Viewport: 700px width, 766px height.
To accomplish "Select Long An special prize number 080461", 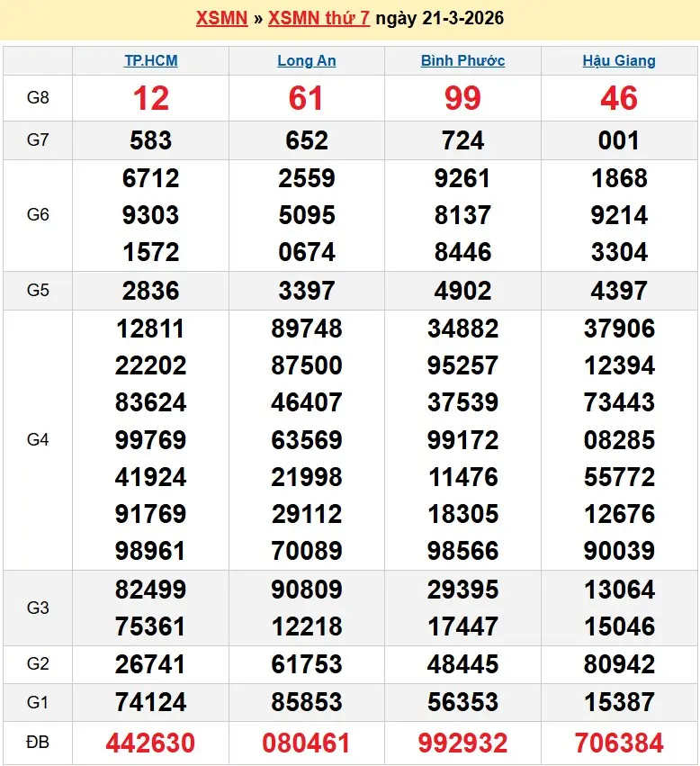I will point(307,743).
